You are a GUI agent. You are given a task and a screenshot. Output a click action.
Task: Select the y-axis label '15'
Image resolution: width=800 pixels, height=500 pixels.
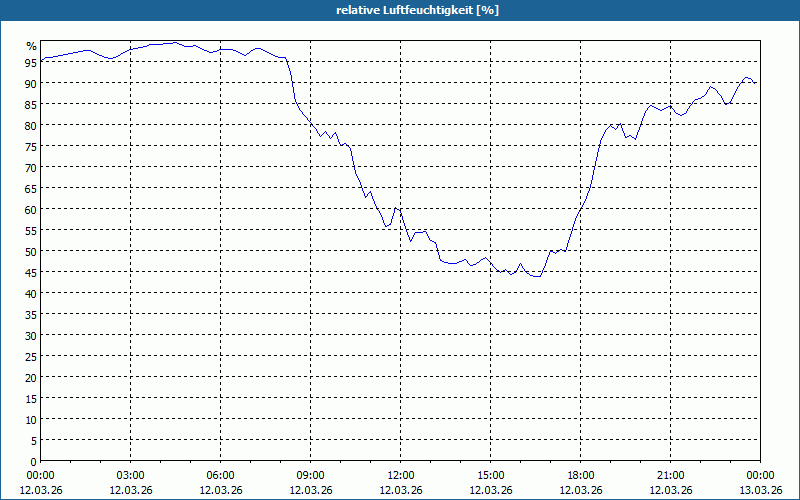click(x=31, y=398)
